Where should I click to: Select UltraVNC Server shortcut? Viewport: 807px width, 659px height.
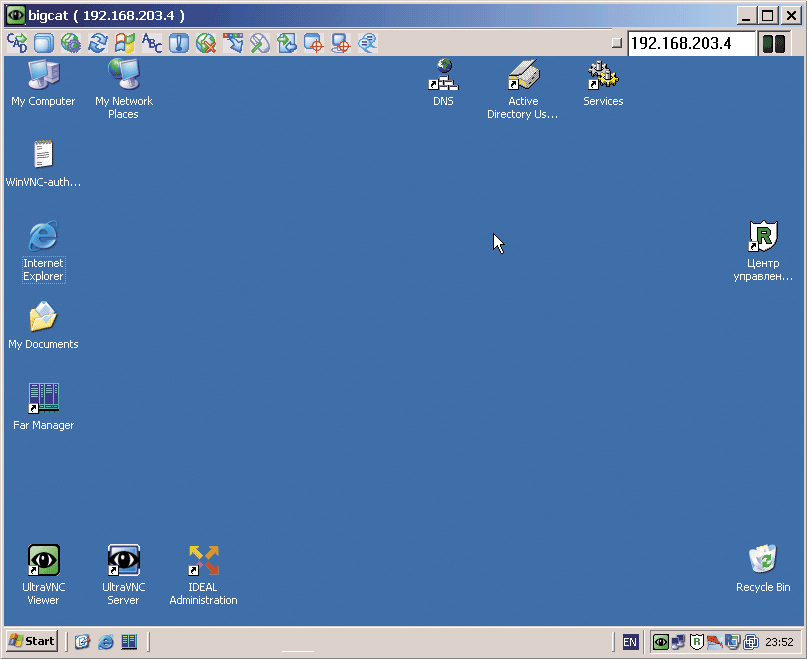pos(124,575)
